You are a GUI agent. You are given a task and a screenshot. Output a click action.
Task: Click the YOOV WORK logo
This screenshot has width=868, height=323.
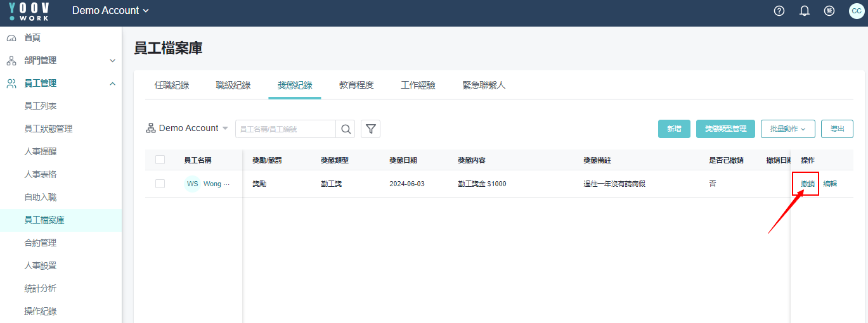(x=29, y=11)
